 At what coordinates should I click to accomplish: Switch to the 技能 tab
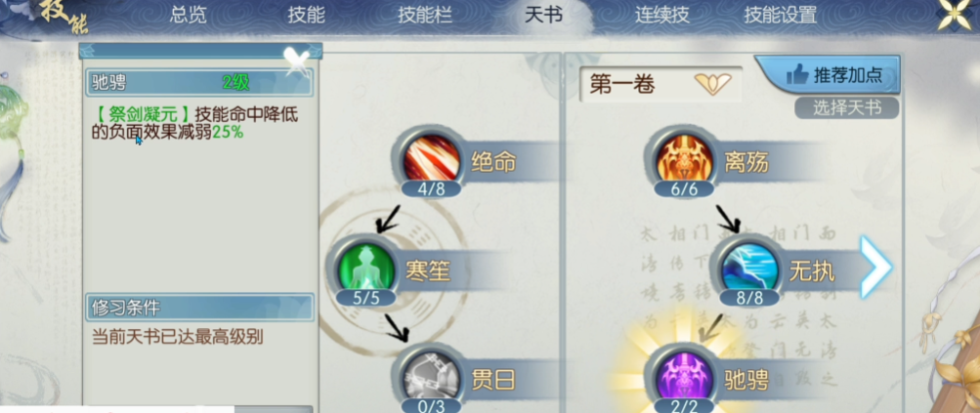coord(306,15)
